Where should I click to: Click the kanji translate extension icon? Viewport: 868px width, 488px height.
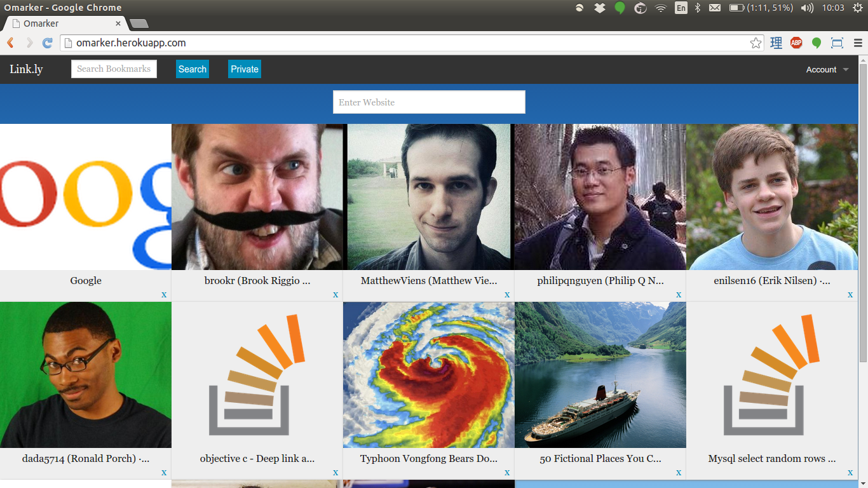pos(776,43)
